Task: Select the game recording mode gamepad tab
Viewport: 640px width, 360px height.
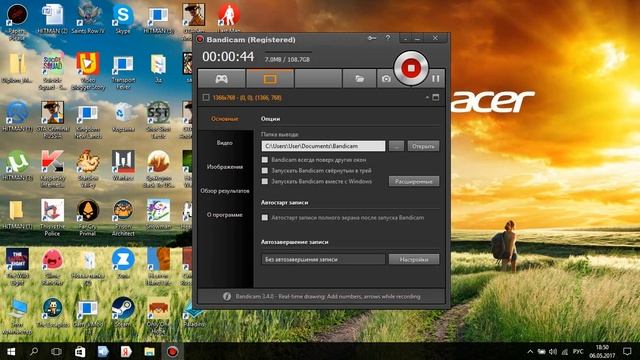Action: click(222, 79)
